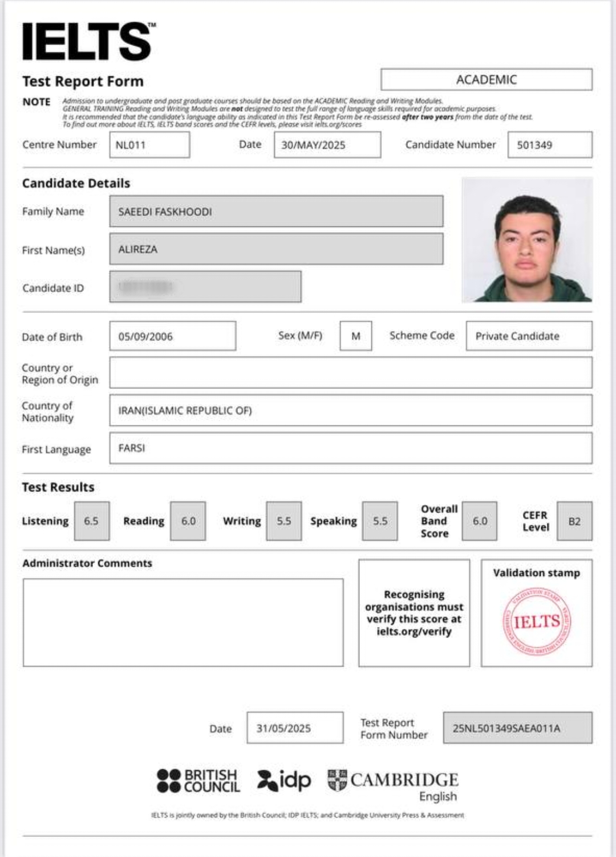Click the issue date field 31/05/2025

[x=295, y=728]
